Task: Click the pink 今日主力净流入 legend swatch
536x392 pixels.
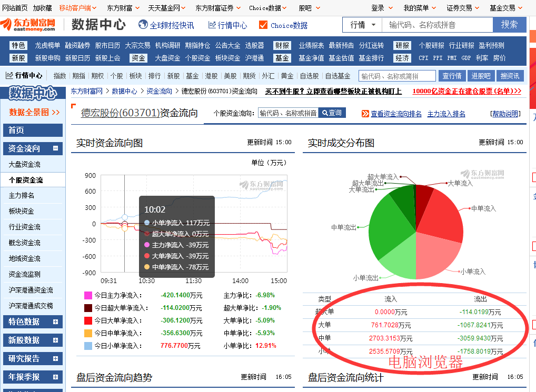Action: point(88,295)
